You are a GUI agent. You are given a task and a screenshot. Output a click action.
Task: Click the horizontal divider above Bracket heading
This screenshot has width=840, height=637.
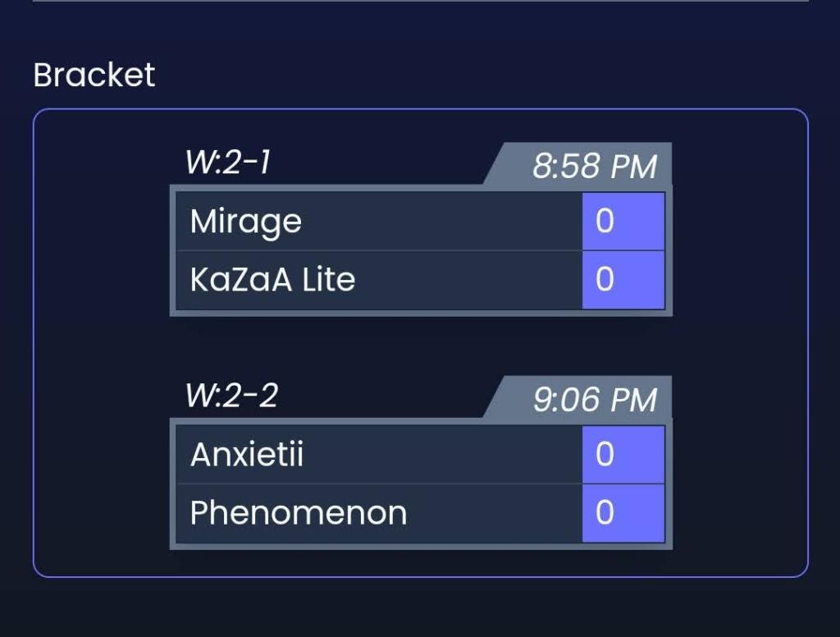click(x=420, y=1)
